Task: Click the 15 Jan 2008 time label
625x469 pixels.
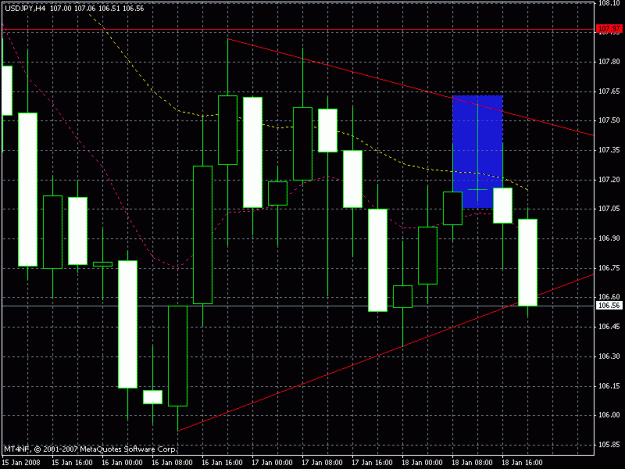Action: coord(21,463)
